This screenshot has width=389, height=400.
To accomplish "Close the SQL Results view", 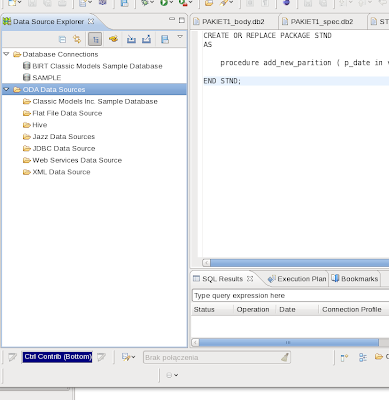I will pos(250,278).
